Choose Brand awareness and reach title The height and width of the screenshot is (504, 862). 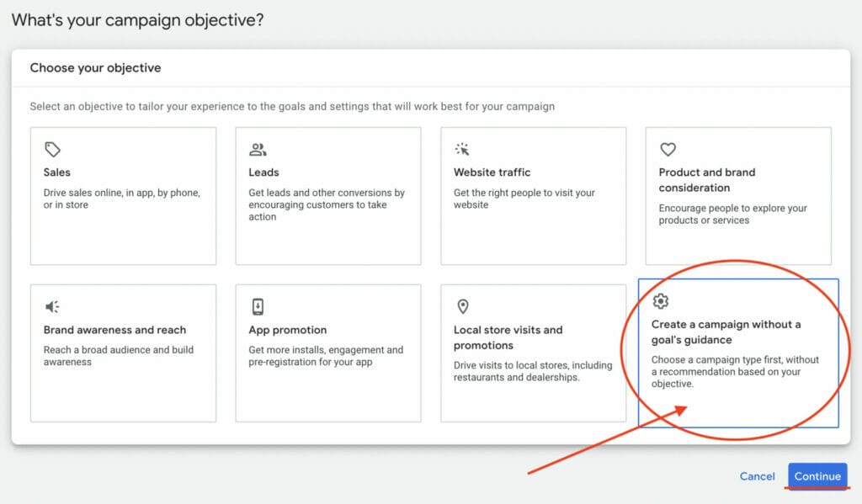click(x=114, y=330)
